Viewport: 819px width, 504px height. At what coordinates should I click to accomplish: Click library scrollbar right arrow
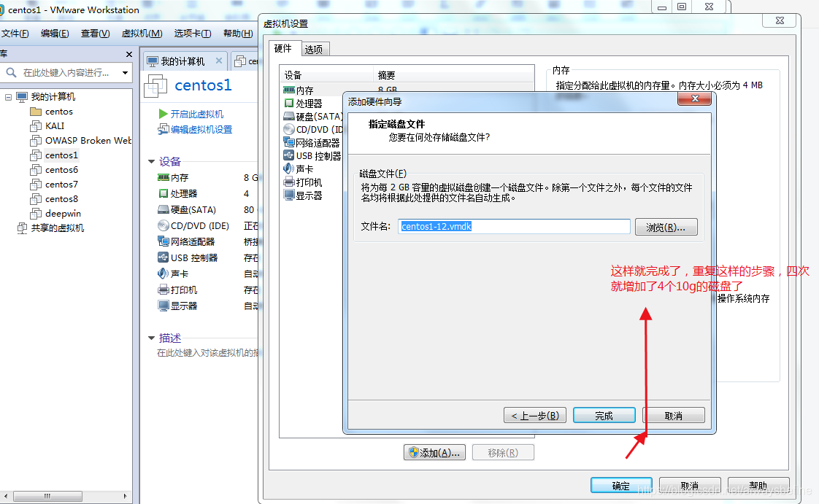click(125, 496)
